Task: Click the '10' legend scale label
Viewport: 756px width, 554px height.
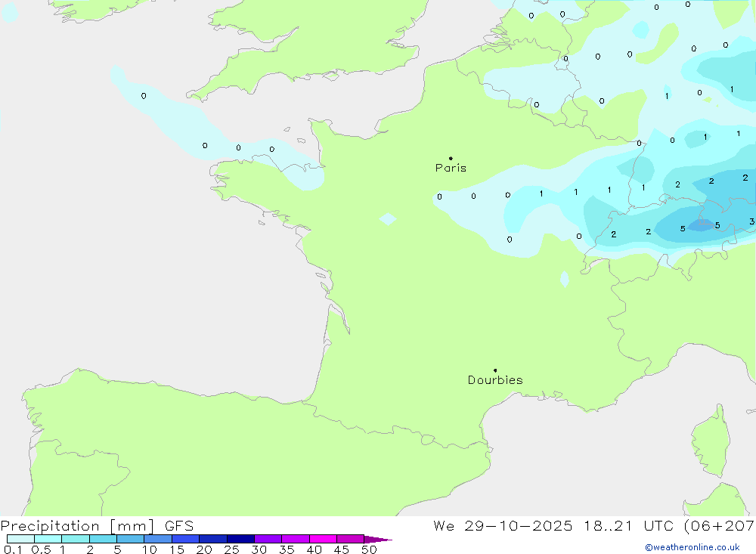Action: (150, 549)
